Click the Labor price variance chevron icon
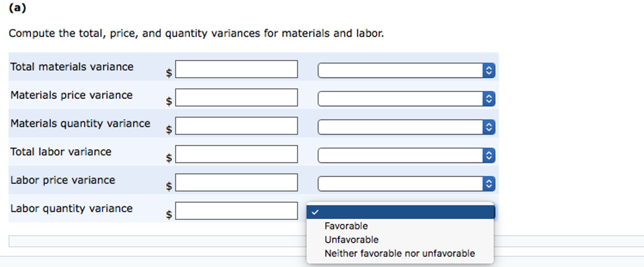644x267 pixels. tap(488, 183)
